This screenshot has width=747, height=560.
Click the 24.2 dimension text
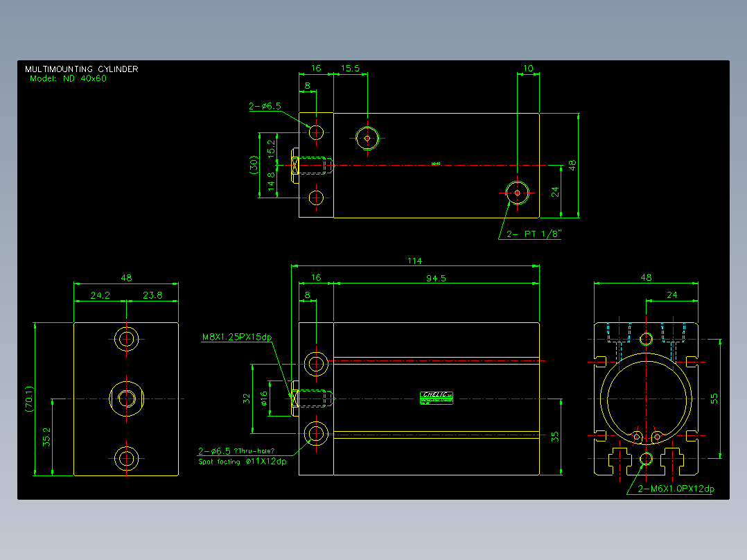coord(100,295)
